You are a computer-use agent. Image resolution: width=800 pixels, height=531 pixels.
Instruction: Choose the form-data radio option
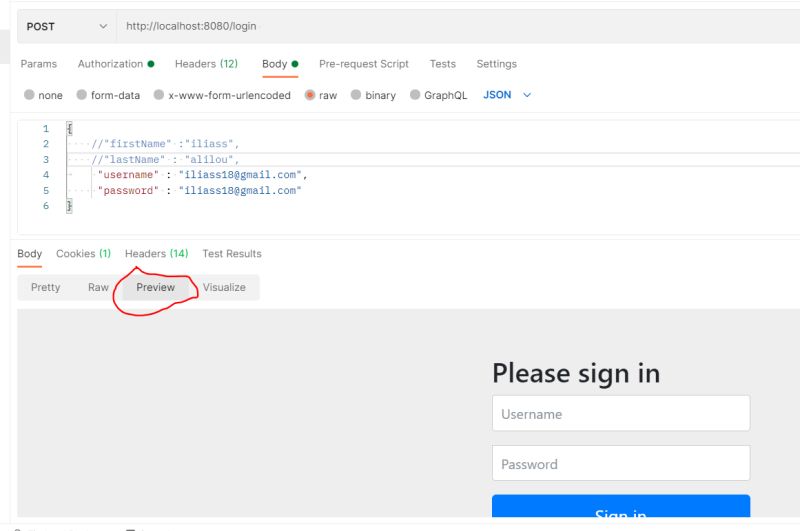[108, 95]
